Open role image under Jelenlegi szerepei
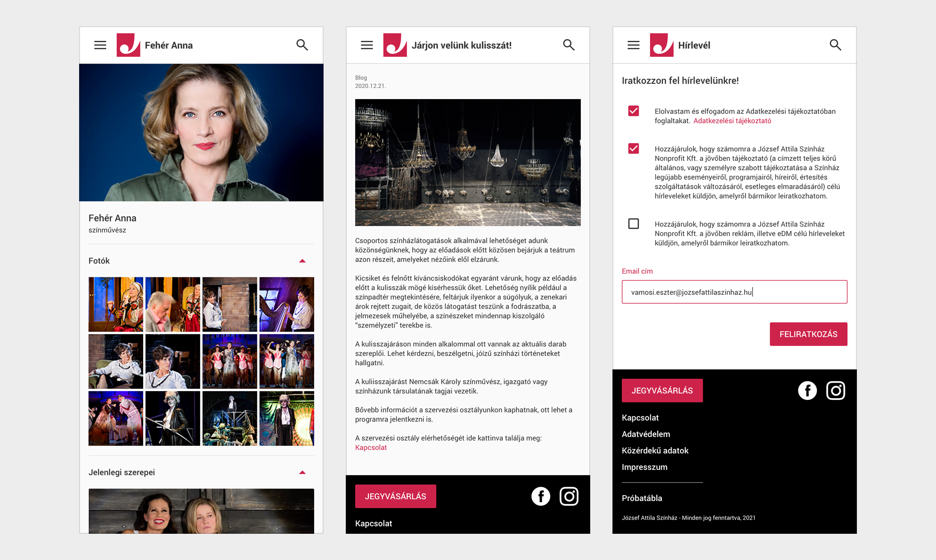936x560 pixels. (201, 511)
